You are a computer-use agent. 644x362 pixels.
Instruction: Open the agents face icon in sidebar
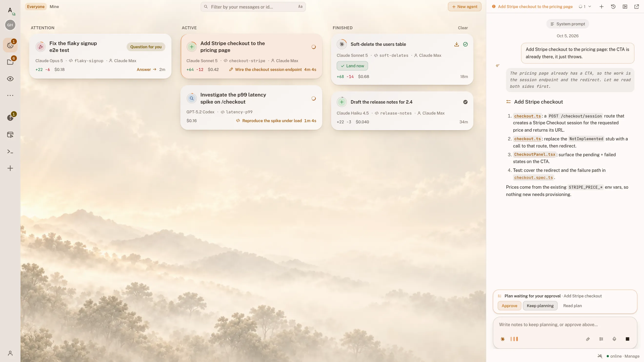point(10,45)
